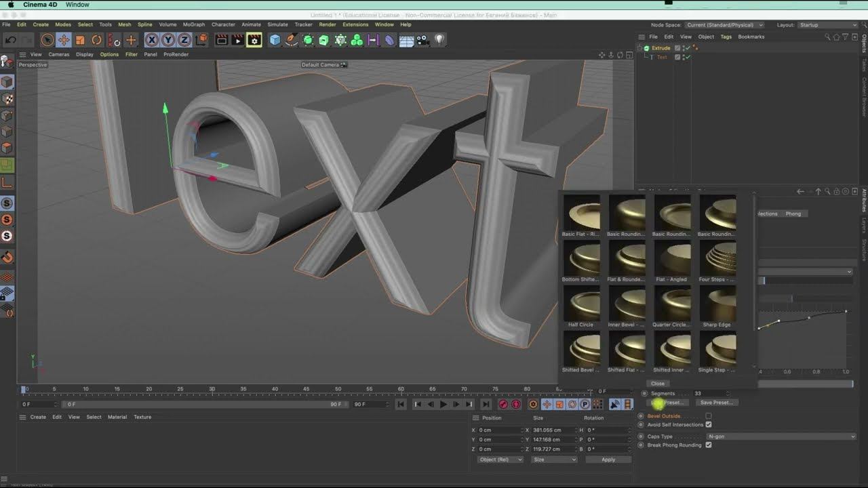Switch to the Phong tab
Image resolution: width=868 pixels, height=488 pixels.
[x=793, y=213]
